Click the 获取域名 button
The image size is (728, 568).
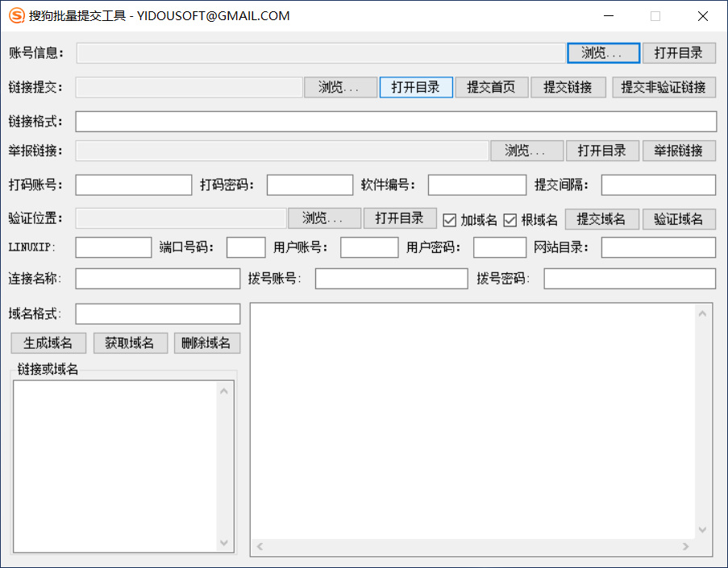click(x=130, y=343)
